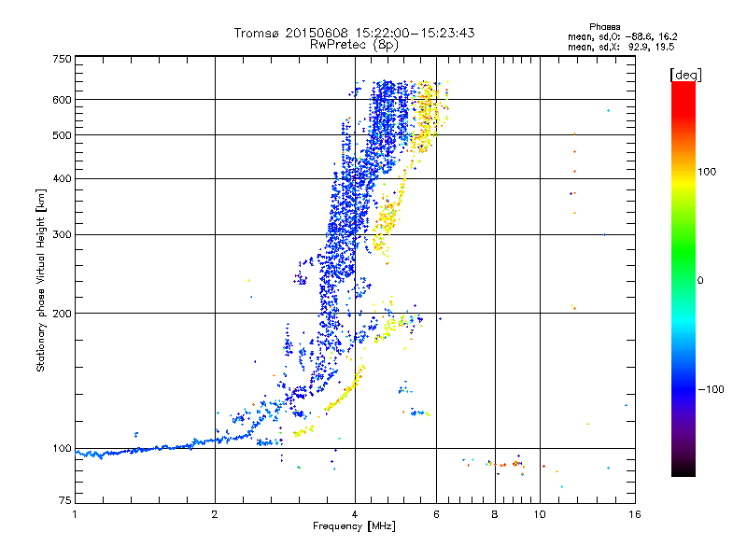This screenshot has height=560, width=747.
Task: Click the y-axis tick label '75'
Action: tap(65, 500)
